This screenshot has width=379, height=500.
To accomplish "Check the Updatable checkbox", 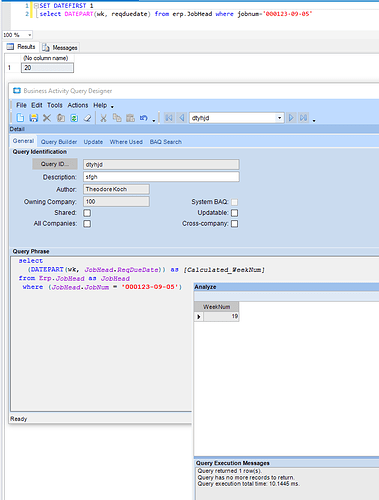I will point(234,213).
